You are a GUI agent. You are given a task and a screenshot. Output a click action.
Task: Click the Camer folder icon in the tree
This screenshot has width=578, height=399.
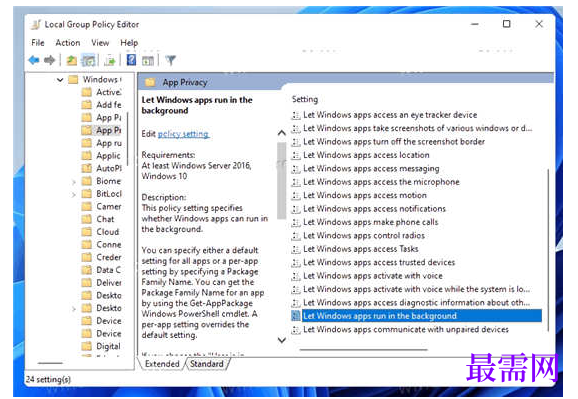pos(87,207)
